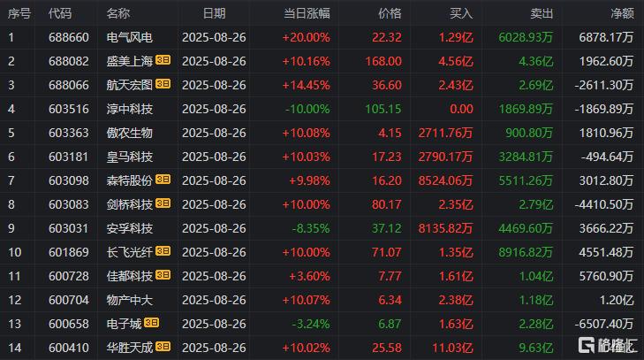Image resolution: width=644 pixels, height=360 pixels.
Task: Sort by the 当日涨幅 column header
Action: coord(307,13)
